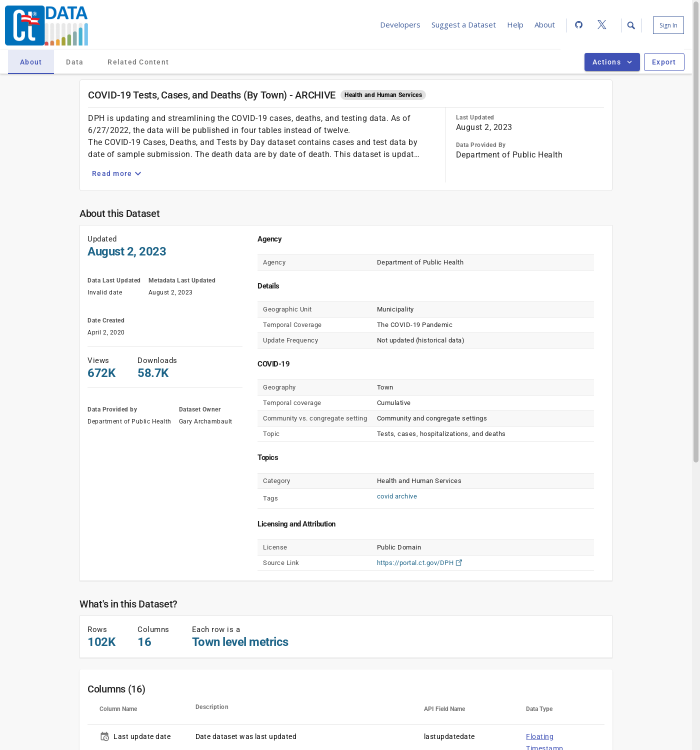Switch to the Related Content tab
Screen dimensions: 700x750
138,62
